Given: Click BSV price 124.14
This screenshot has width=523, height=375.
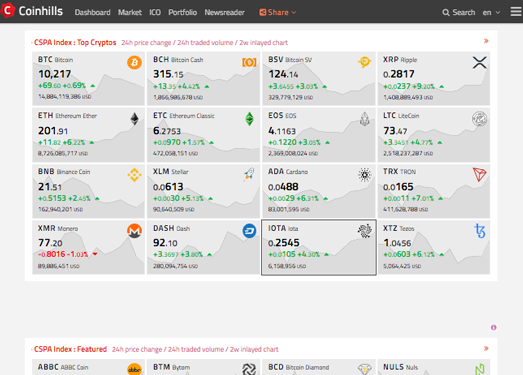Looking at the screenshot, I should (284, 74).
